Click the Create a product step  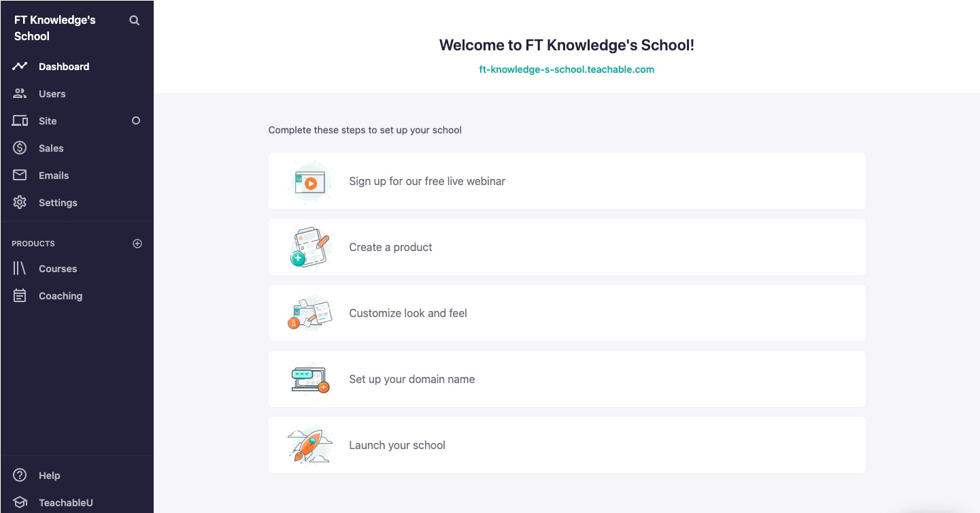[x=567, y=247]
